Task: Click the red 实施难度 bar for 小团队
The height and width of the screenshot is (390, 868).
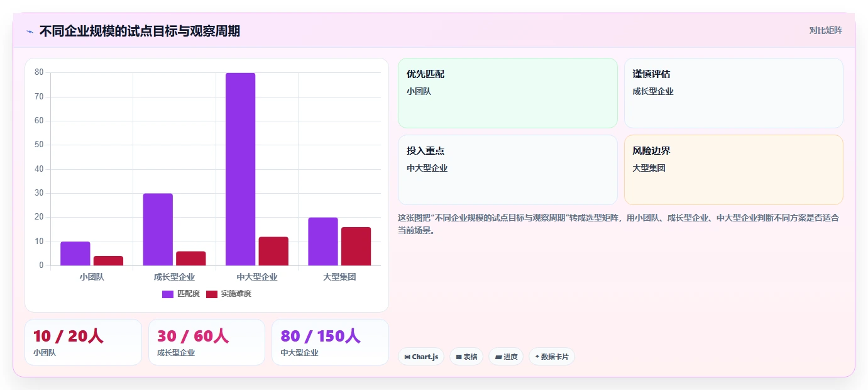Action: [x=108, y=260]
